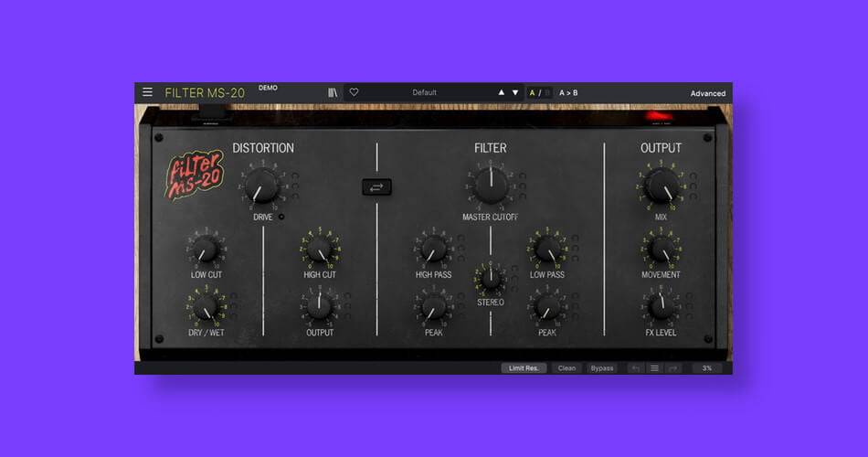Image resolution: width=868 pixels, height=457 pixels.
Task: Toggle the Limit Res. button
Action: (x=524, y=368)
